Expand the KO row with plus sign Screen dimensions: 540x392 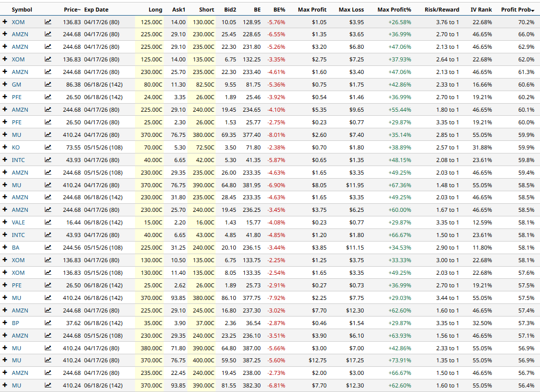pos(5,147)
